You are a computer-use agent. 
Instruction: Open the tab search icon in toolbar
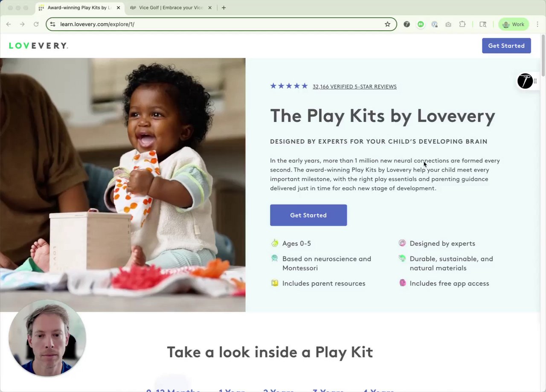click(x=483, y=24)
